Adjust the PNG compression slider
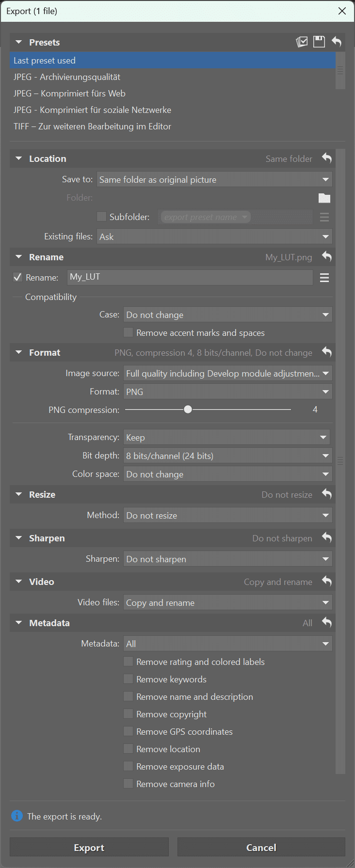Viewport: 355px width, 868px height. (188, 409)
